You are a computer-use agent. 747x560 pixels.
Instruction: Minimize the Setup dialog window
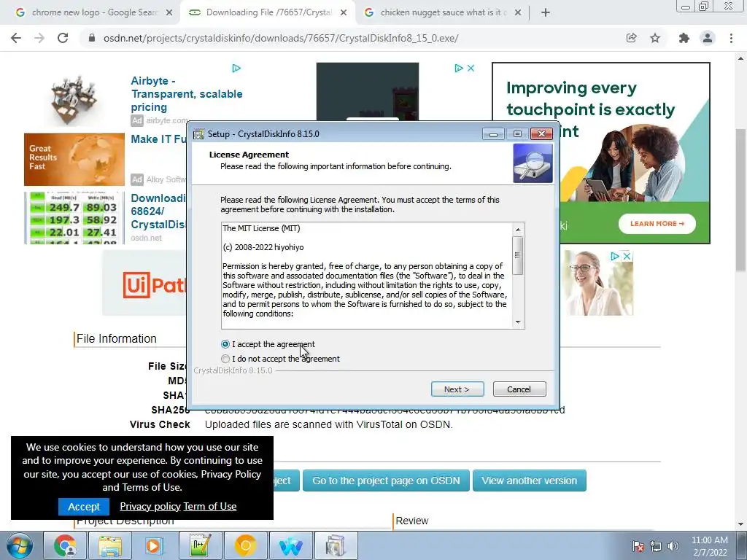pyautogui.click(x=493, y=134)
